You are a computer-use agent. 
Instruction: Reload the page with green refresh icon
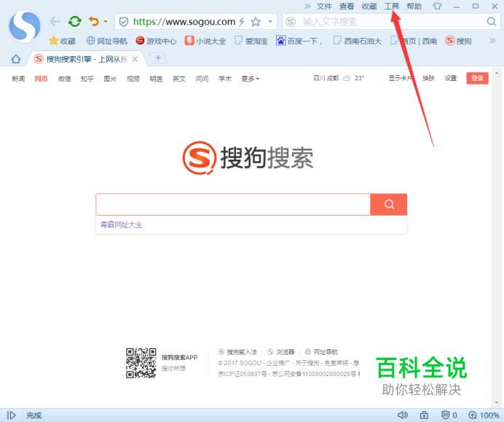coord(74,22)
